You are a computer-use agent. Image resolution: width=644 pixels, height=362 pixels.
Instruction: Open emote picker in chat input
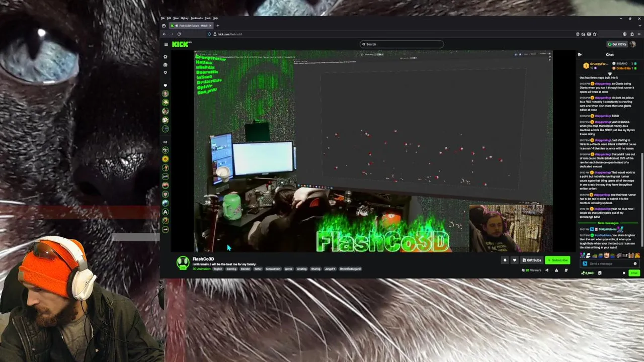635,263
